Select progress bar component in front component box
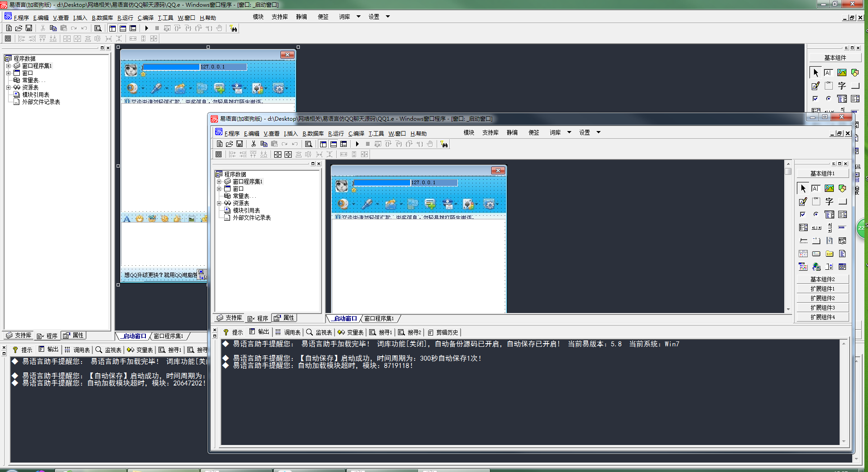The height and width of the screenshot is (472, 868). [x=842, y=227]
